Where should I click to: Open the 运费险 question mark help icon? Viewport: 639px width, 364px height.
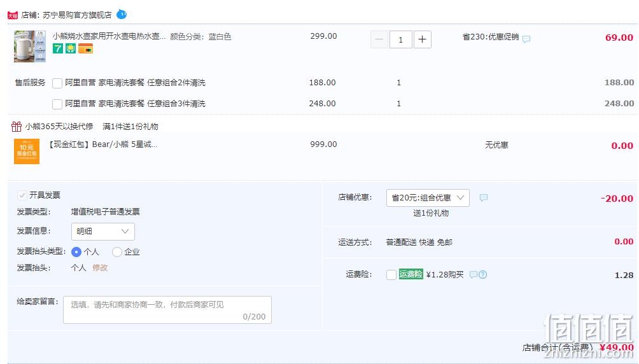482,275
